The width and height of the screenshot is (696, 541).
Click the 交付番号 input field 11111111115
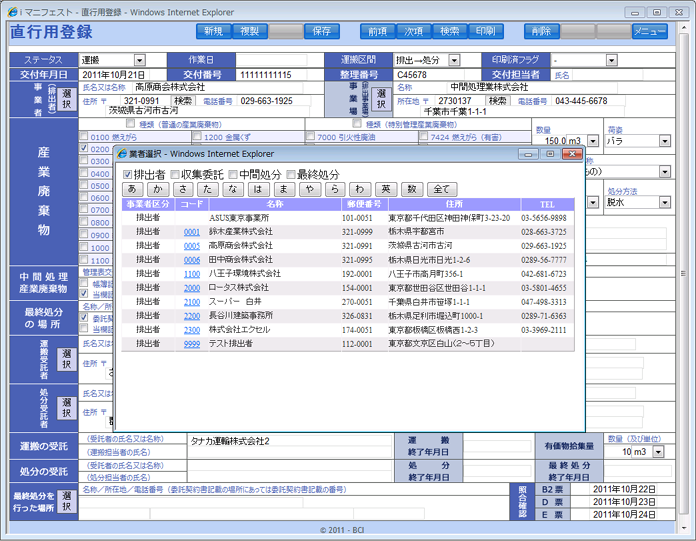click(x=272, y=75)
